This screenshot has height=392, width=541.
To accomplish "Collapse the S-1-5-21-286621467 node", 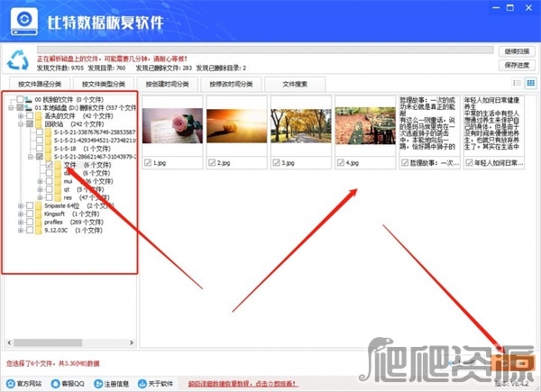I will (x=31, y=157).
